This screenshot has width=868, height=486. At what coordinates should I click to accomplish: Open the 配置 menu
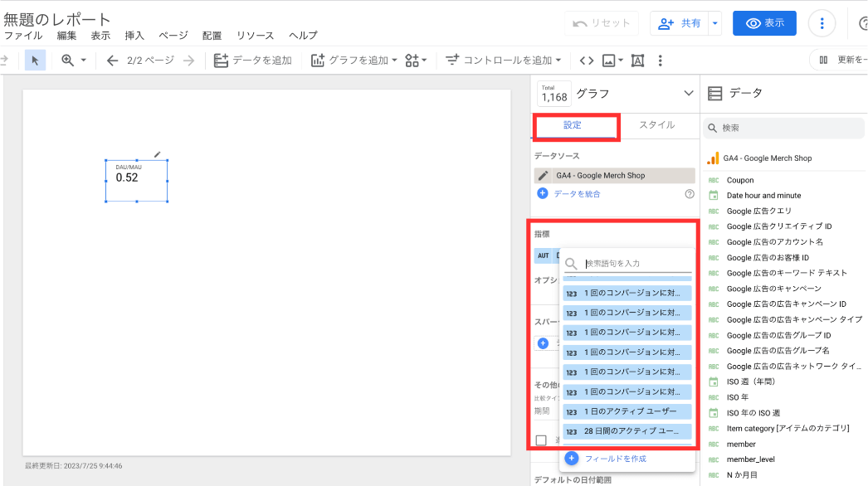click(212, 36)
